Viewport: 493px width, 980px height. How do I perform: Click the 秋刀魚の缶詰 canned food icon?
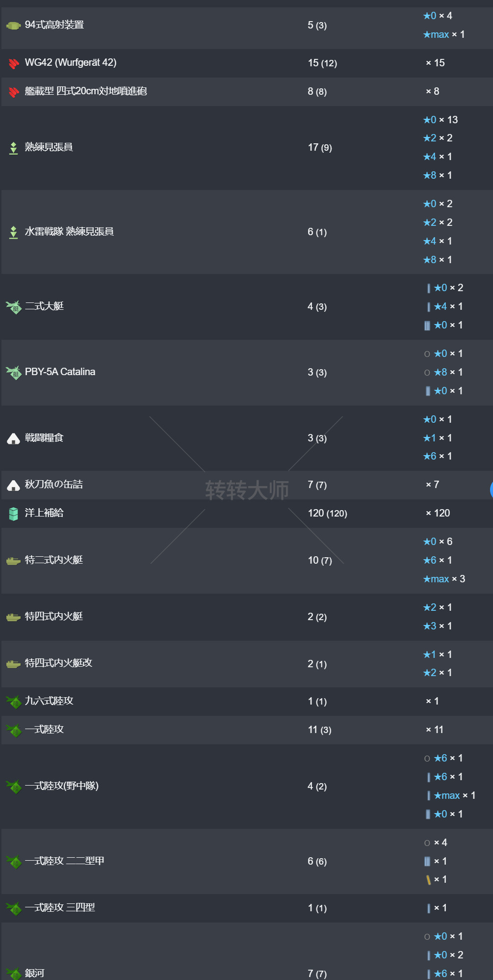tap(13, 485)
